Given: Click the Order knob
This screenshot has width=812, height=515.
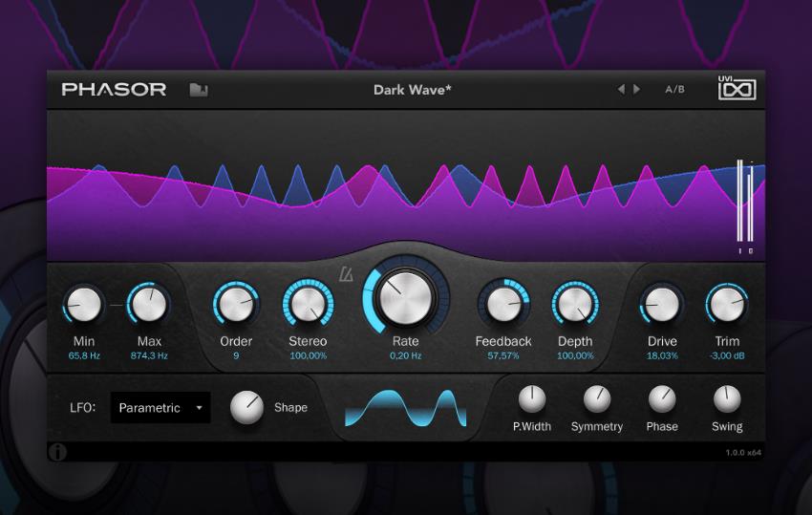Looking at the screenshot, I should pyautogui.click(x=236, y=304).
